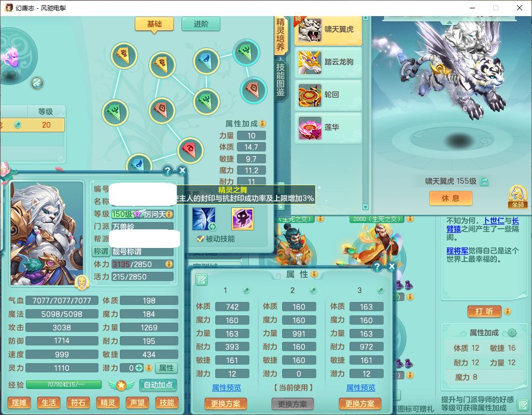Click the note icon at bottom-right corner
Viewport: 532px width, 415px height.
click(x=523, y=405)
